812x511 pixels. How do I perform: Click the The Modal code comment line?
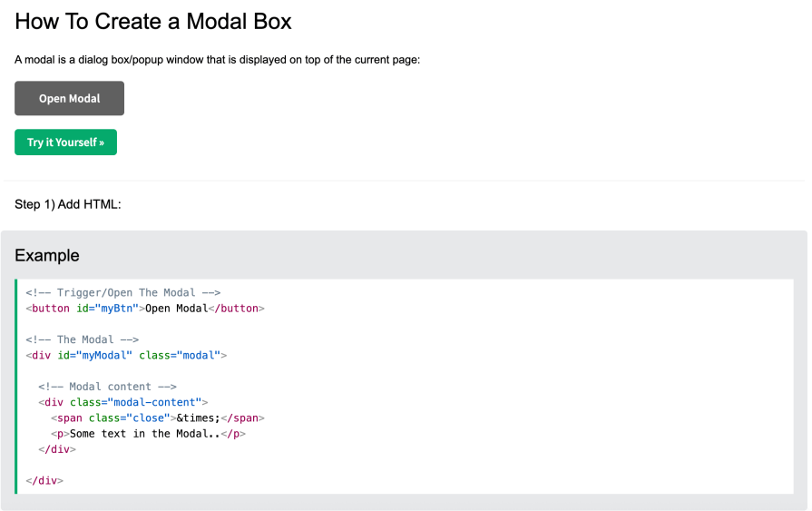[83, 339]
